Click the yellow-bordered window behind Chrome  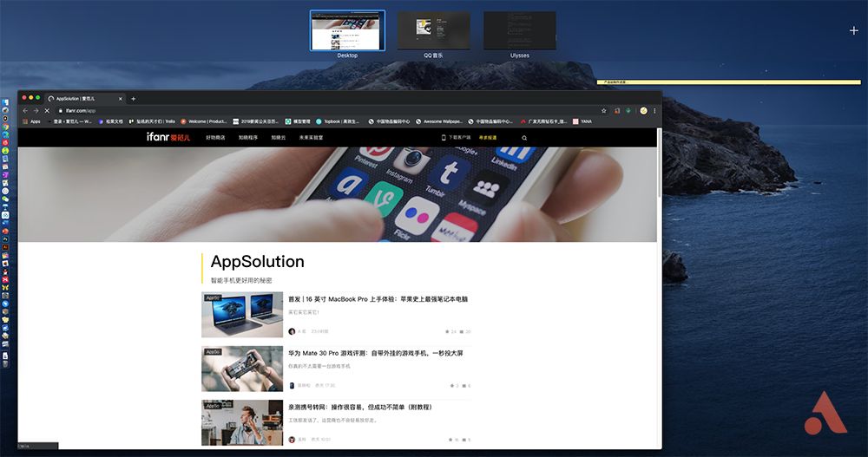[728, 82]
